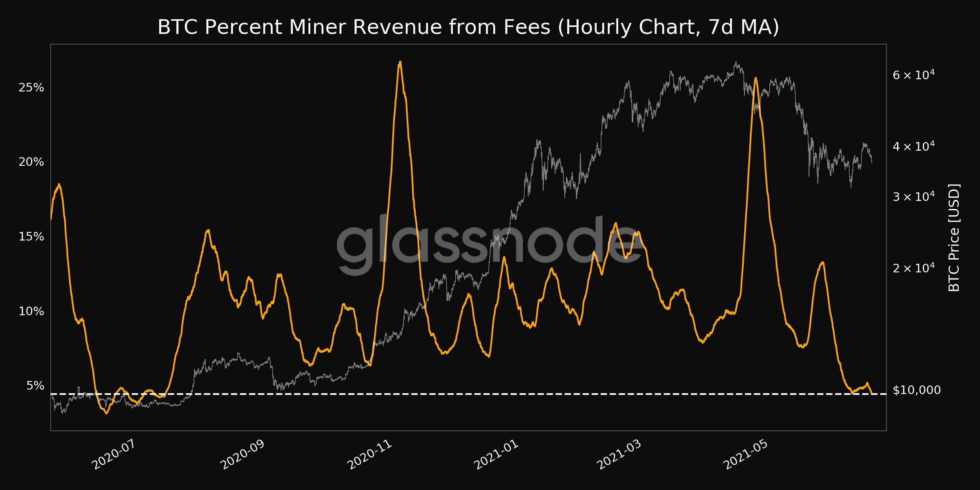980x490 pixels.
Task: Click the 2021-05 x-axis date label
Action: click(746, 455)
